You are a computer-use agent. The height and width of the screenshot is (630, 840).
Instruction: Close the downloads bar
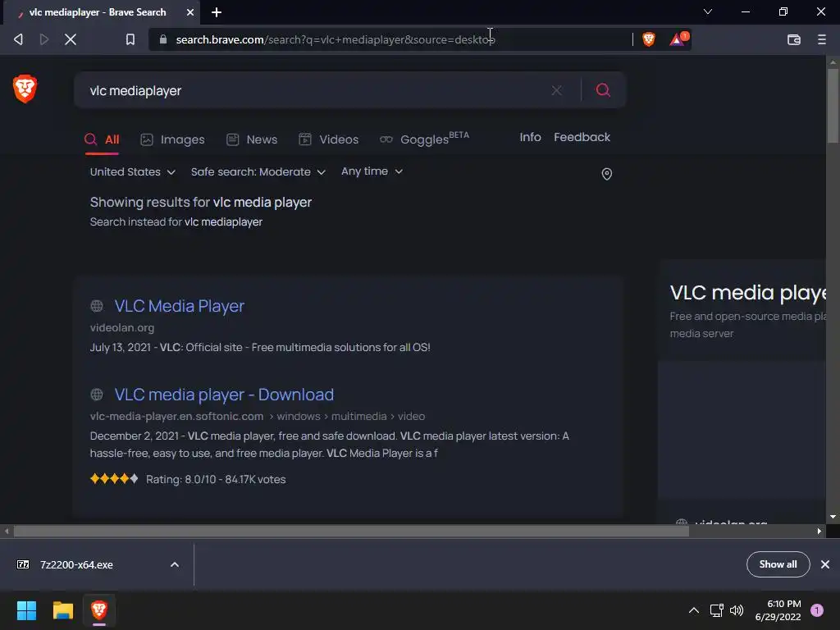(x=825, y=564)
